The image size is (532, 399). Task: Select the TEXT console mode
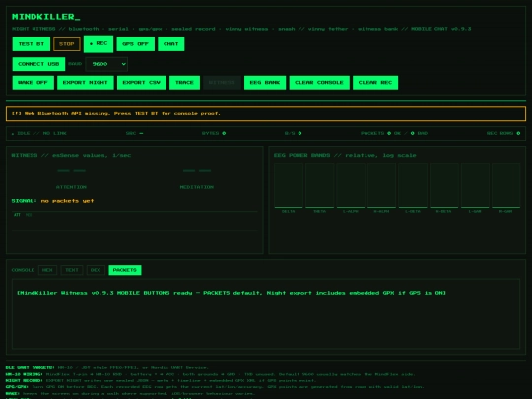coord(72,270)
